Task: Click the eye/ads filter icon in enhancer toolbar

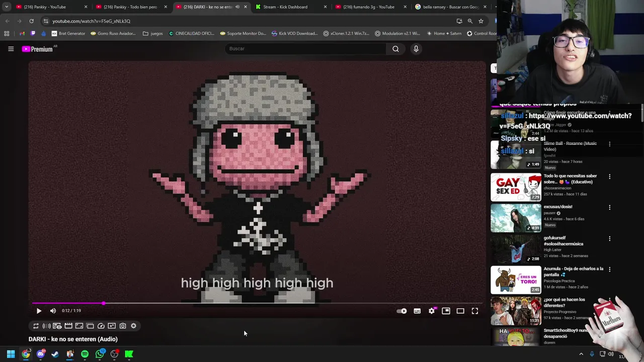Action: [57, 326]
